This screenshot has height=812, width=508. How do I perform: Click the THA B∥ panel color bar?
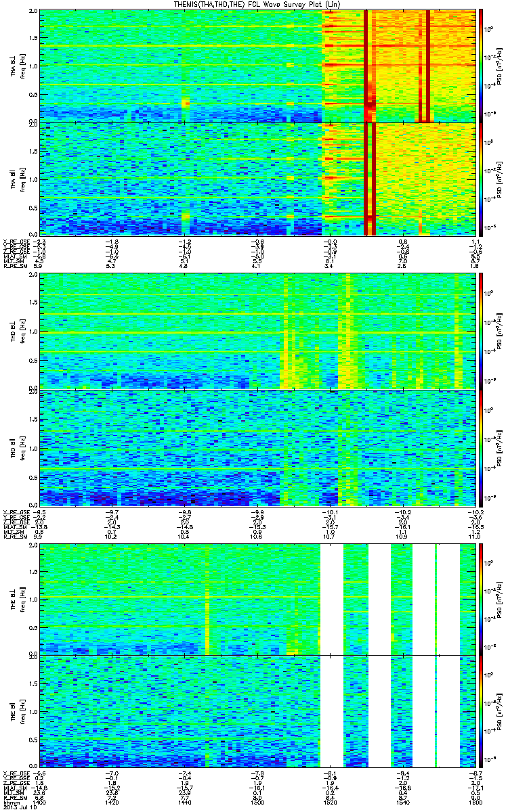pyautogui.click(x=480, y=179)
